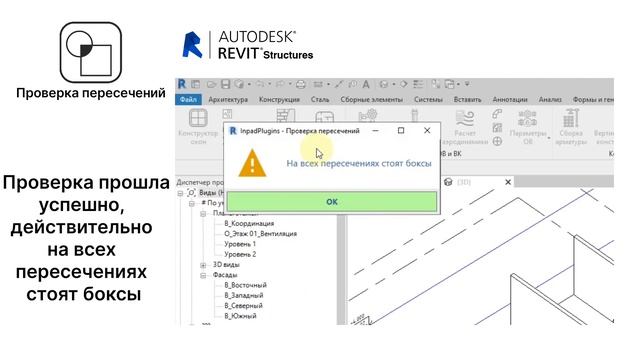Screen dimensions: 640x360
Task: Click the Сборка арматуры ribbon tool
Action: click(571, 127)
